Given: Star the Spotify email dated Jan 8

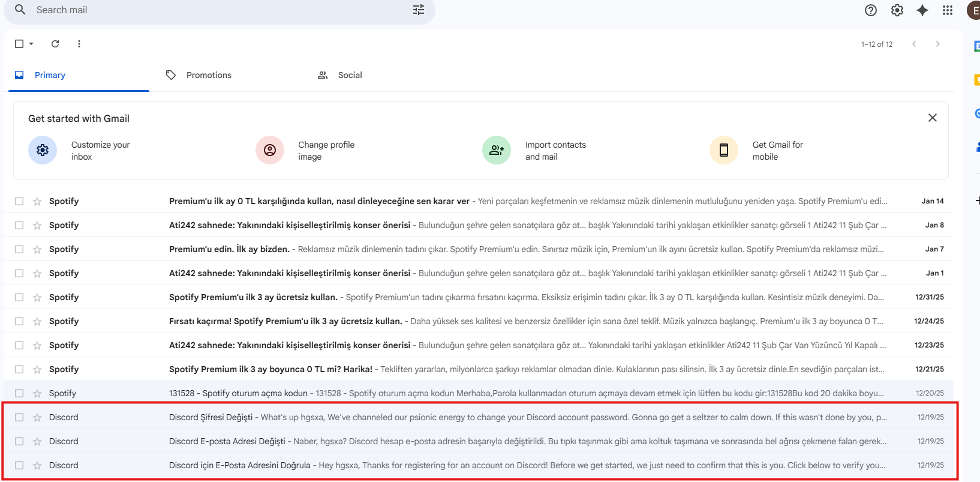Looking at the screenshot, I should (x=37, y=225).
